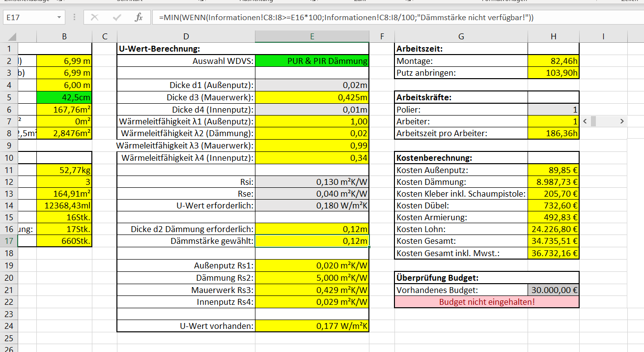
Task: Select all cells with the corner select-all button
Action: point(13,36)
